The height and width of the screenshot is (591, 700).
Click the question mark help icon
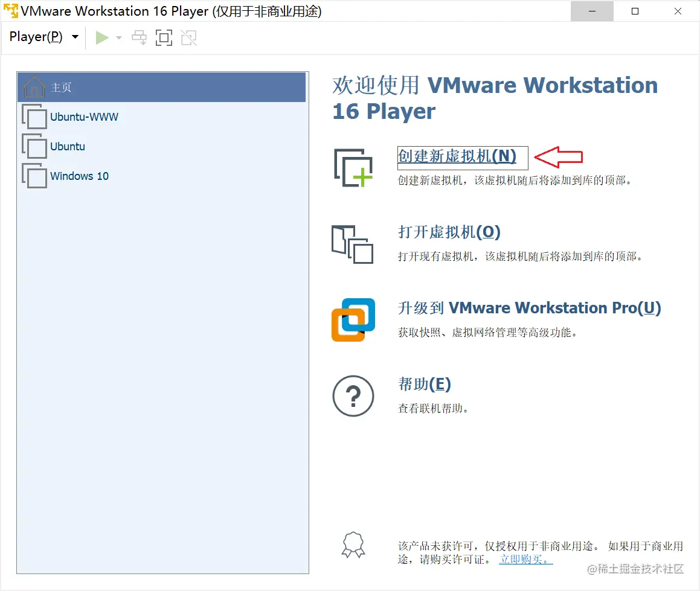point(353,396)
